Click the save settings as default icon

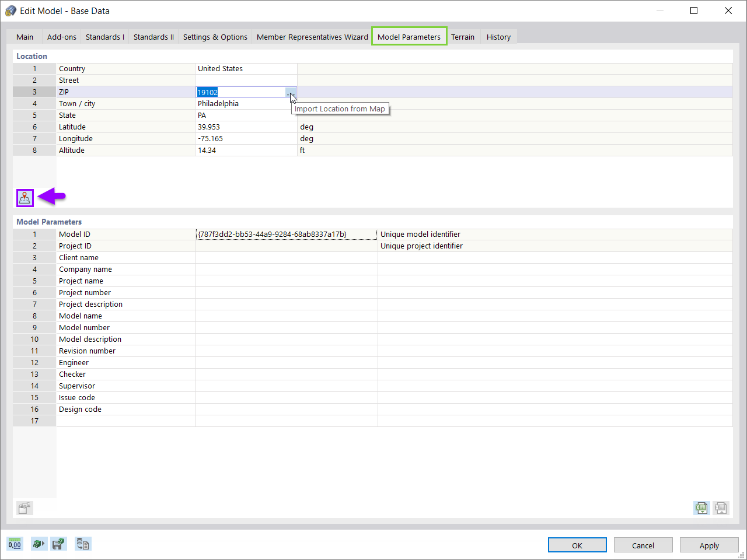(x=58, y=544)
